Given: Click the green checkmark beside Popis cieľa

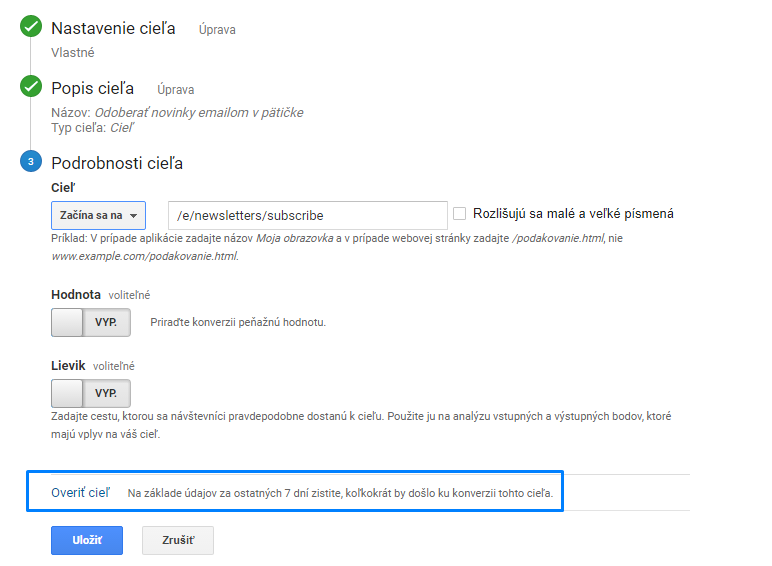Looking at the screenshot, I should point(31,86).
